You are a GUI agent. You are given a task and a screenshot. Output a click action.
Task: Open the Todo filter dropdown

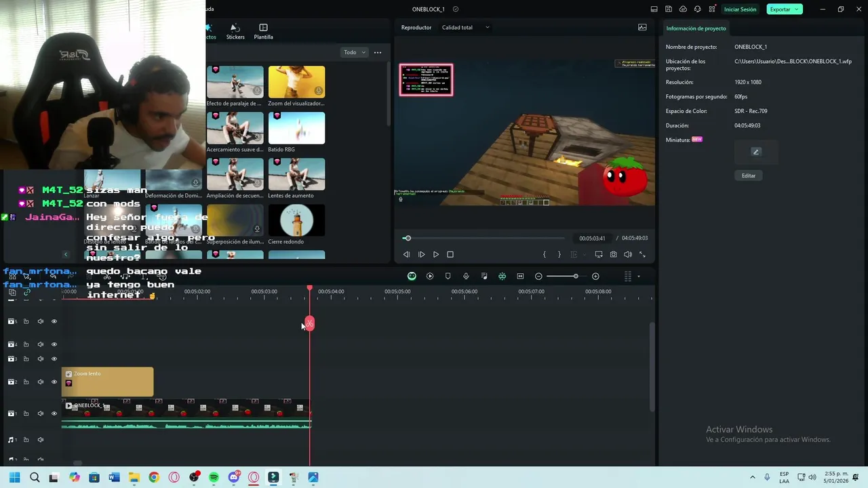pyautogui.click(x=355, y=52)
